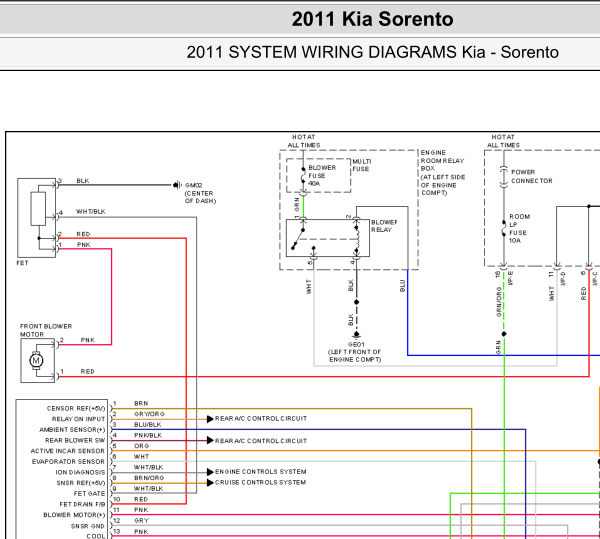Click 'SNSR REF(+5V)' pin label

click(x=81, y=483)
